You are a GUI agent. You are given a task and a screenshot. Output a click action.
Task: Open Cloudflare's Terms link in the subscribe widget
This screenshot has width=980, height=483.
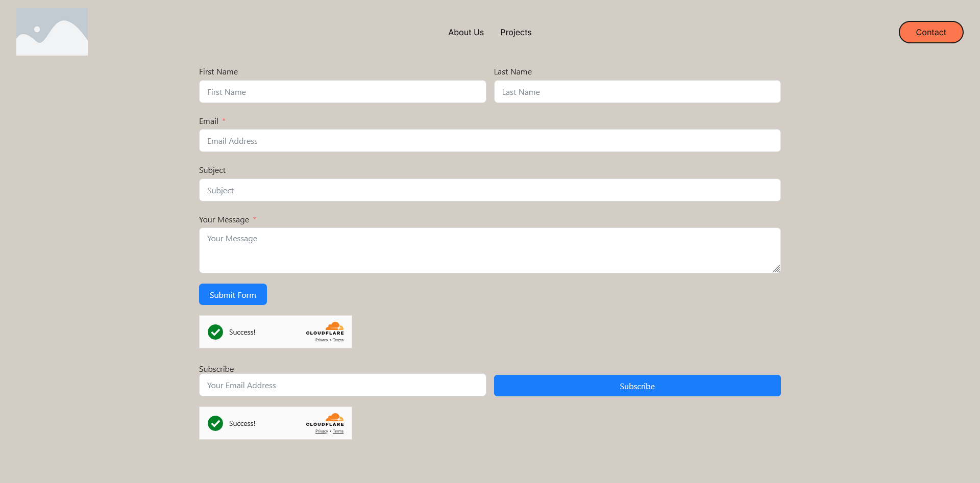coord(338,431)
